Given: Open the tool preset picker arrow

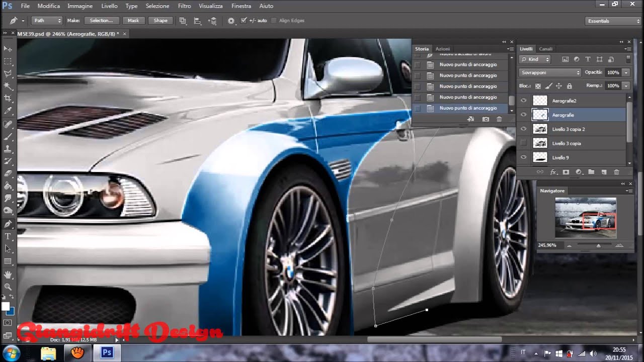Looking at the screenshot, I should (23, 21).
